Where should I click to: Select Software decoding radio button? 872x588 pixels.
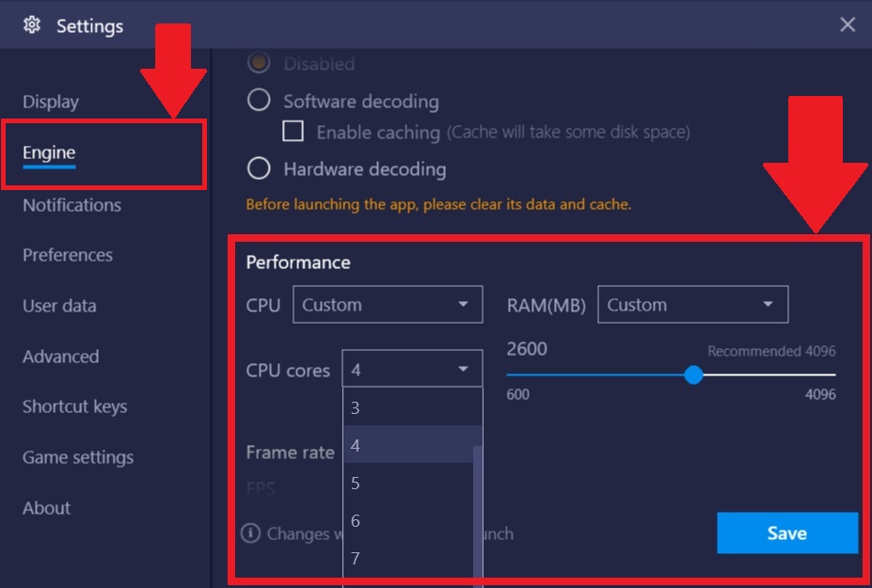tap(259, 101)
